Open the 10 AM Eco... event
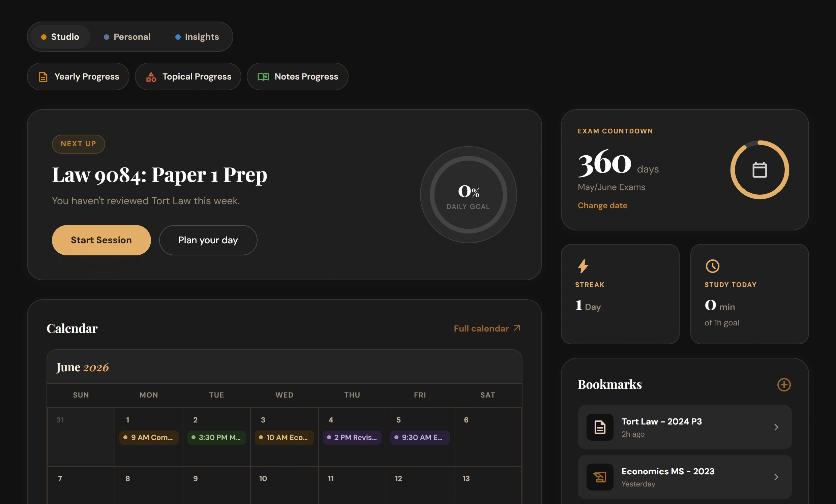 (x=284, y=438)
